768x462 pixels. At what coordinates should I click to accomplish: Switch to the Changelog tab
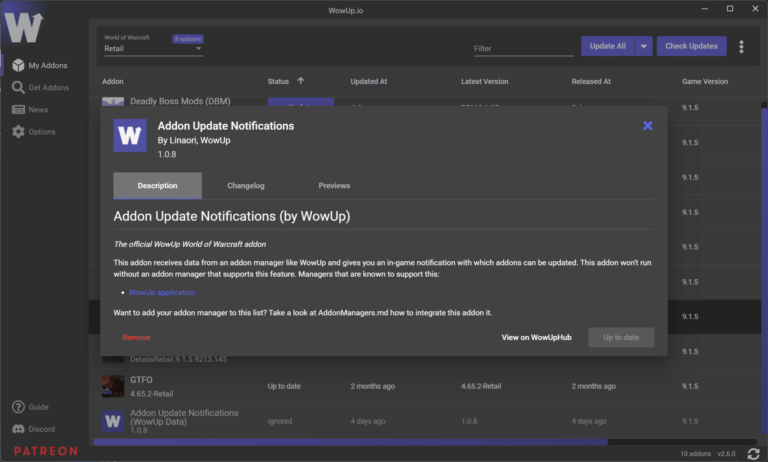[x=245, y=186]
